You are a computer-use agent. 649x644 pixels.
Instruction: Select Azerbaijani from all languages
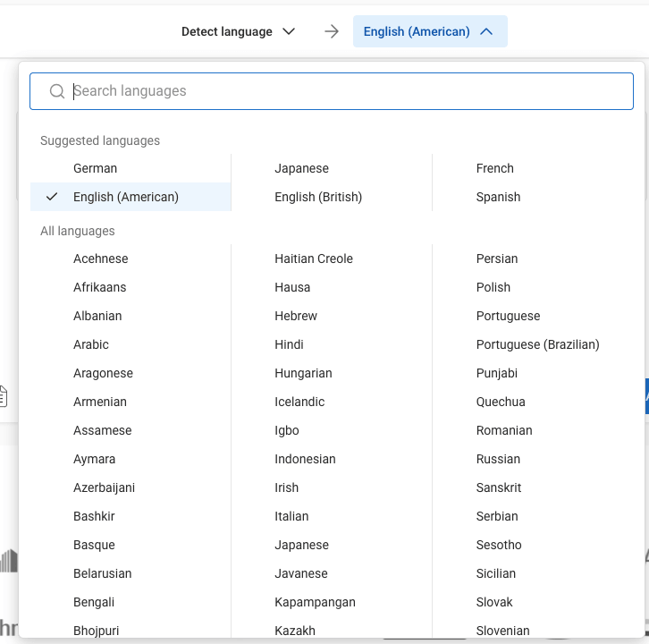tap(105, 487)
